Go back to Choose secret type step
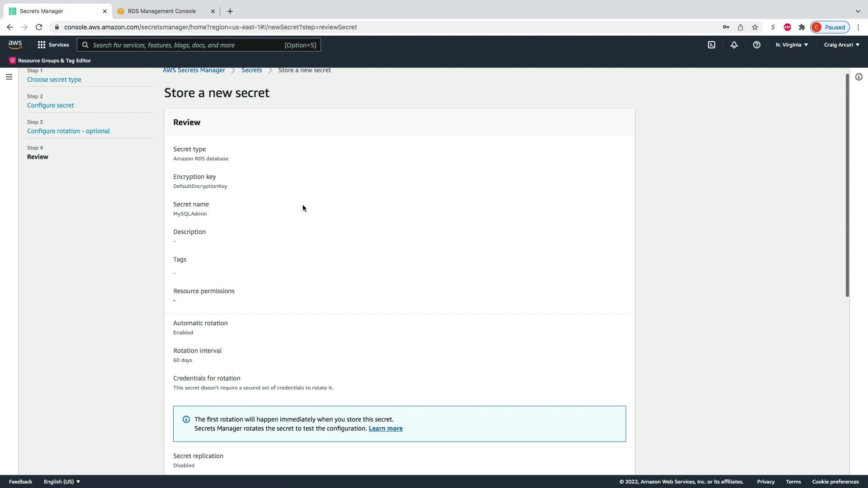868x488 pixels. pyautogui.click(x=54, y=80)
